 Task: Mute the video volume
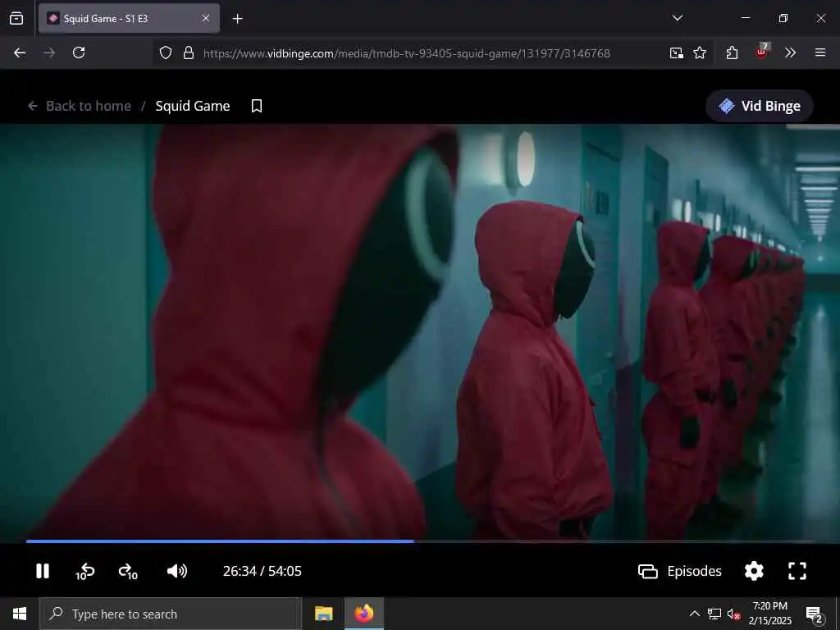(177, 571)
